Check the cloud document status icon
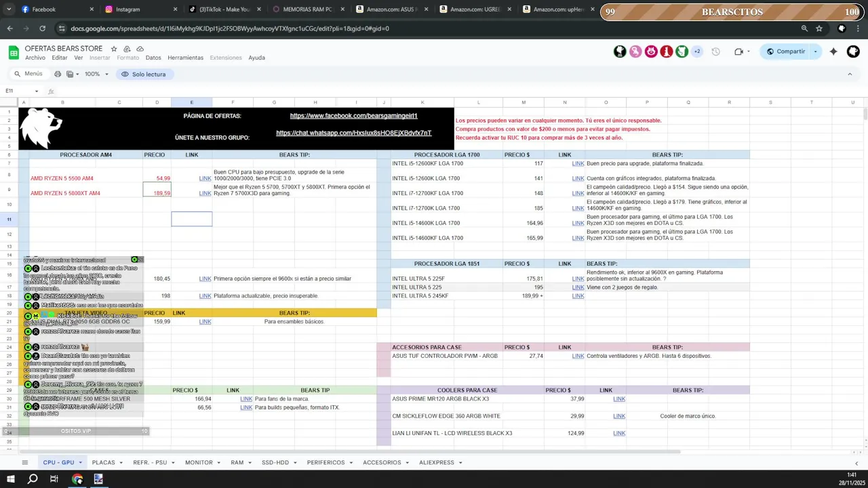868x488 pixels. (140, 49)
